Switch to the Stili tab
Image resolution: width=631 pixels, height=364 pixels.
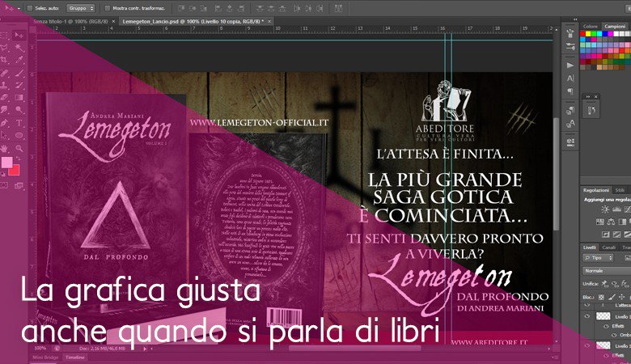coord(620,190)
